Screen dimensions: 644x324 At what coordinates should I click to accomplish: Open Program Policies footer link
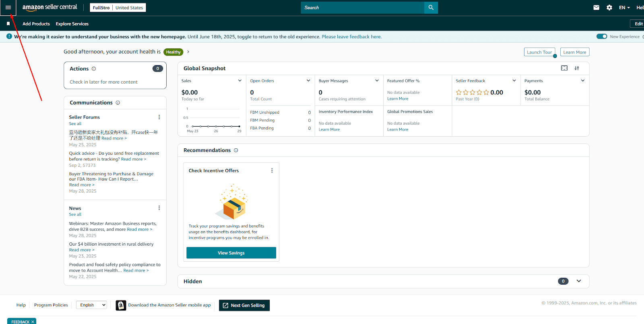click(51, 305)
